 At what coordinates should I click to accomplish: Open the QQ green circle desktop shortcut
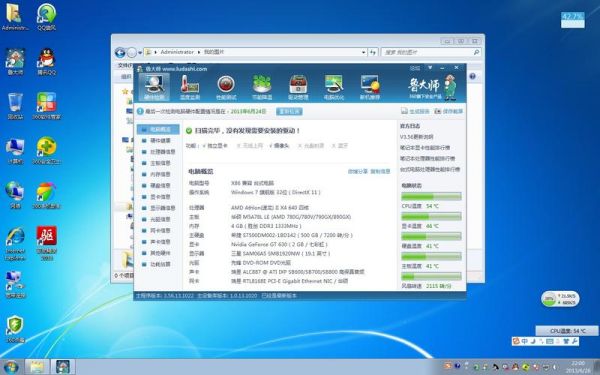click(x=47, y=17)
